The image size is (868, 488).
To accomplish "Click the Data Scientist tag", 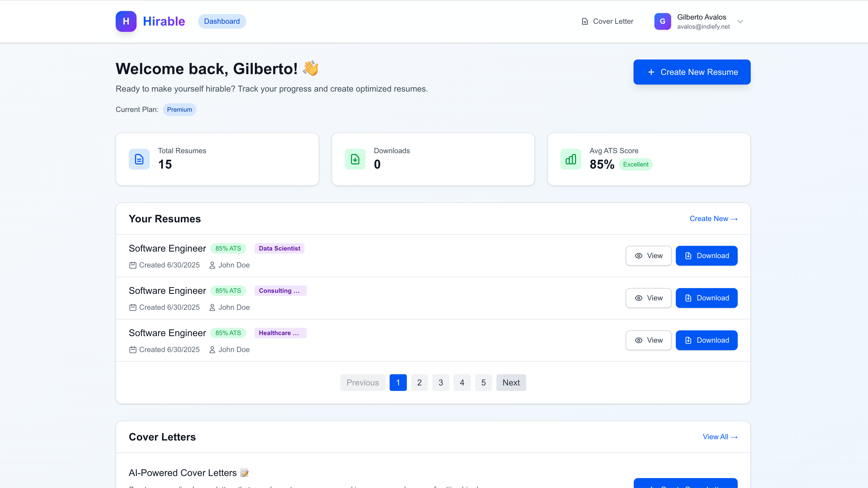I will click(279, 248).
